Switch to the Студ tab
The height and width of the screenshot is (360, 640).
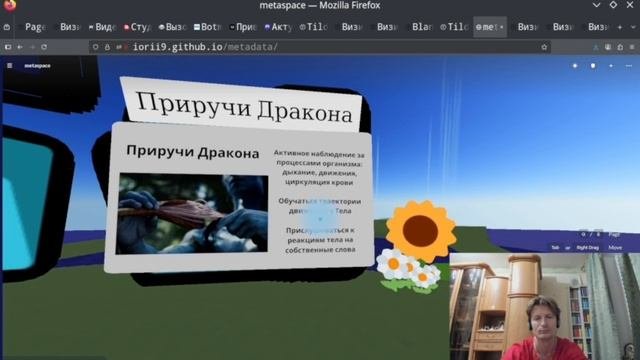click(x=138, y=27)
